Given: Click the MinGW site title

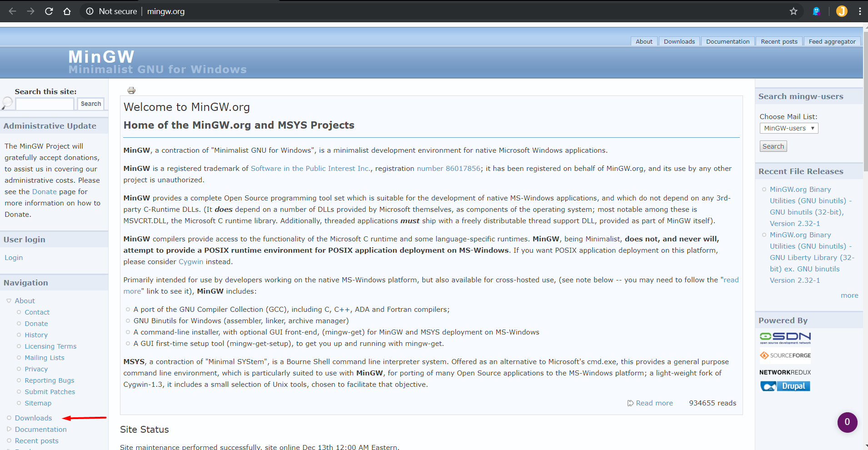Looking at the screenshot, I should pyautogui.click(x=101, y=57).
